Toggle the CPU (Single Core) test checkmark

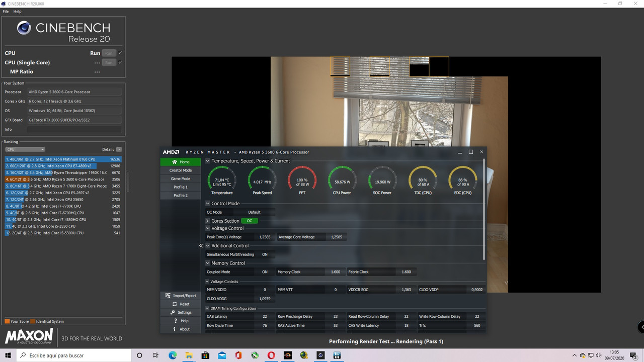click(120, 62)
